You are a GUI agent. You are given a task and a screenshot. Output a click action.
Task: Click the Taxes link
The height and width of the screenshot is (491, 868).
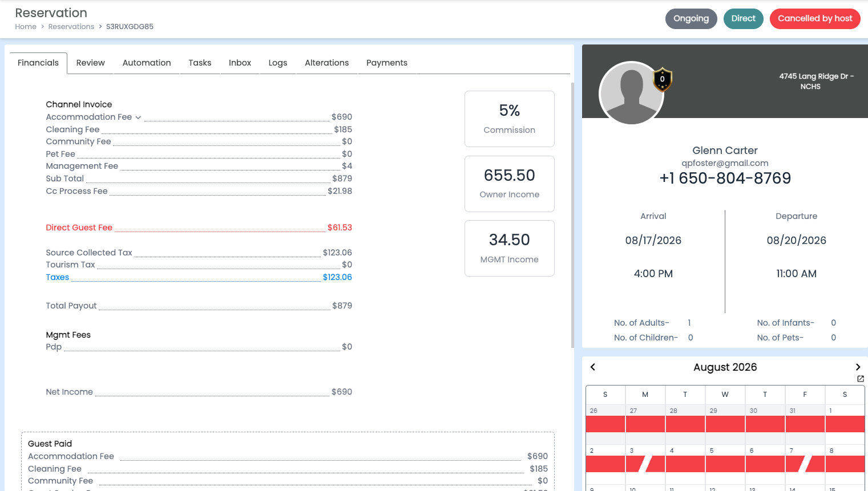pos(58,277)
